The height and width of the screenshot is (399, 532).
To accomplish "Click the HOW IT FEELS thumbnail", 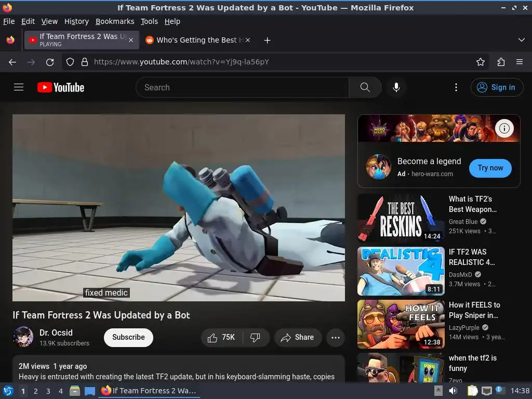I will (401, 324).
